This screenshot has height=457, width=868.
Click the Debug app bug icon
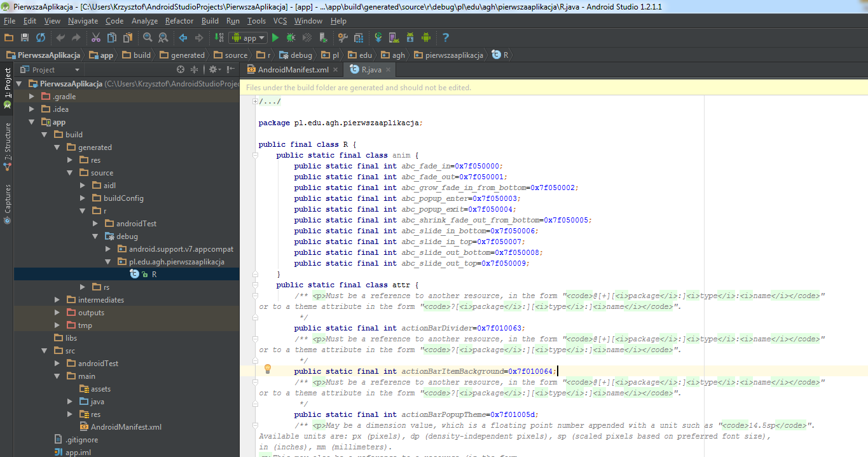(291, 38)
